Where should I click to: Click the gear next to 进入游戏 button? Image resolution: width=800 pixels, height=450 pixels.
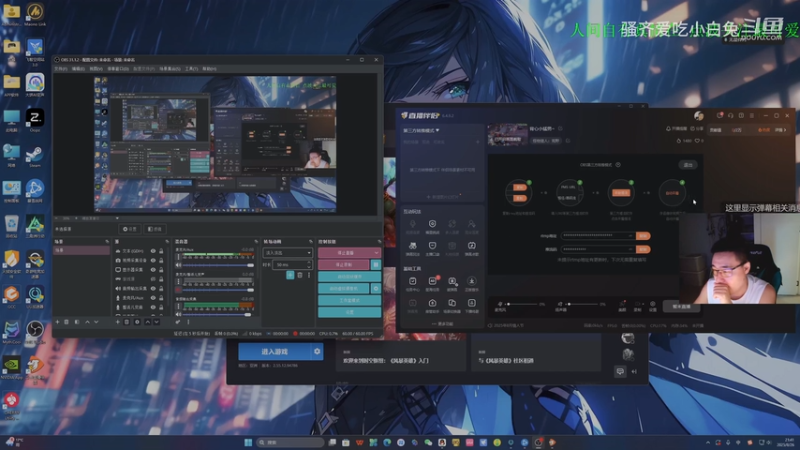pyautogui.click(x=317, y=352)
